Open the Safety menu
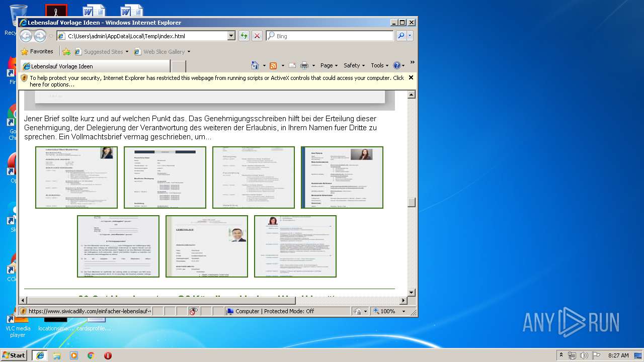 pyautogui.click(x=354, y=65)
